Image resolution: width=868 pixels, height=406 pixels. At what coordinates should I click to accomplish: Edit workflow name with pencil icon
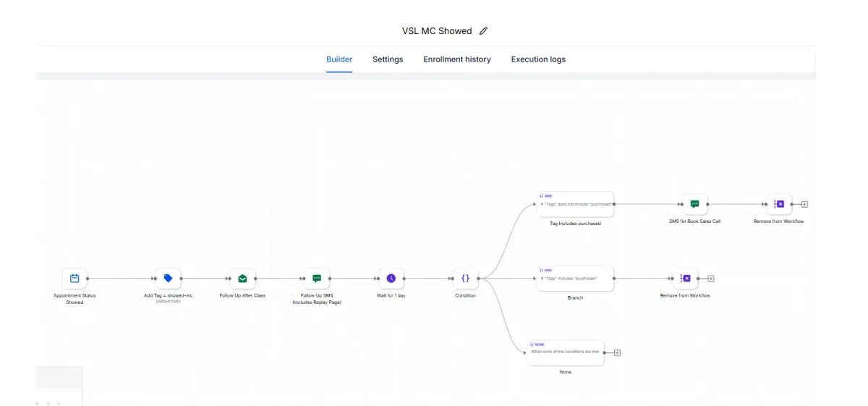pyautogui.click(x=484, y=31)
